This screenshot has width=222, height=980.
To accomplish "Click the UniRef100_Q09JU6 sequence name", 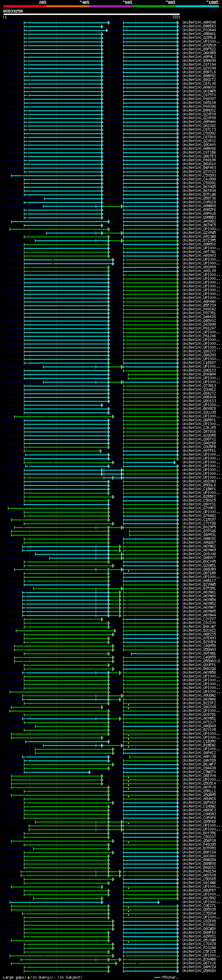I will point(199,554).
